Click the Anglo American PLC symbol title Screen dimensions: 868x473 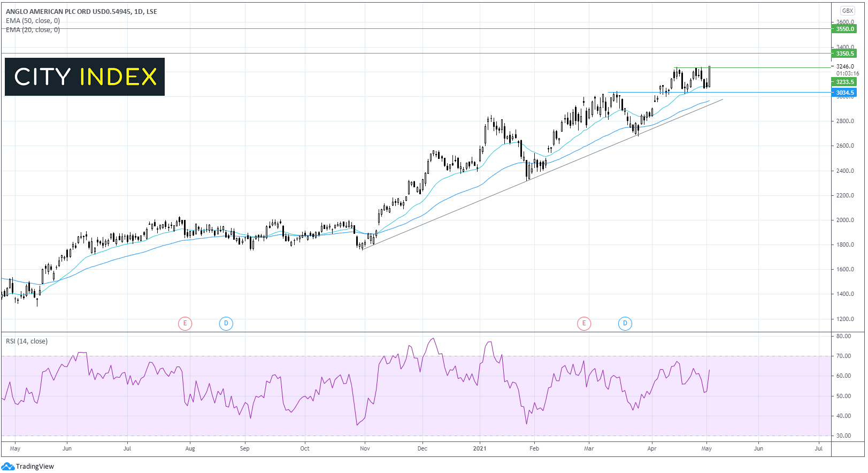(81, 11)
